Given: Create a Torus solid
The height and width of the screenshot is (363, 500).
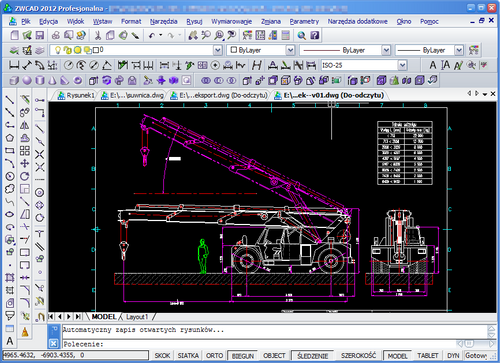Looking at the screenshot, I should (x=78, y=80).
